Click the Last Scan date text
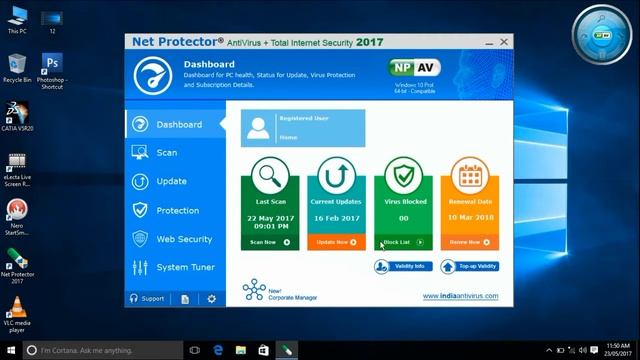640x360 pixels. coord(271,222)
